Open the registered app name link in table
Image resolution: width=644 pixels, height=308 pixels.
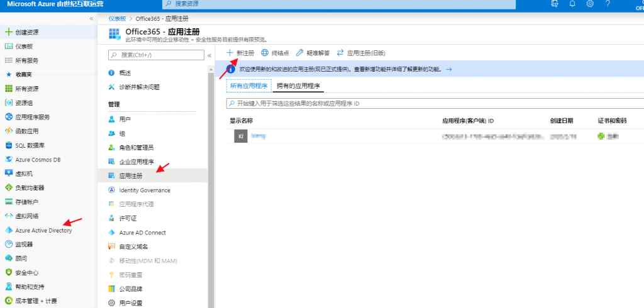pos(258,136)
